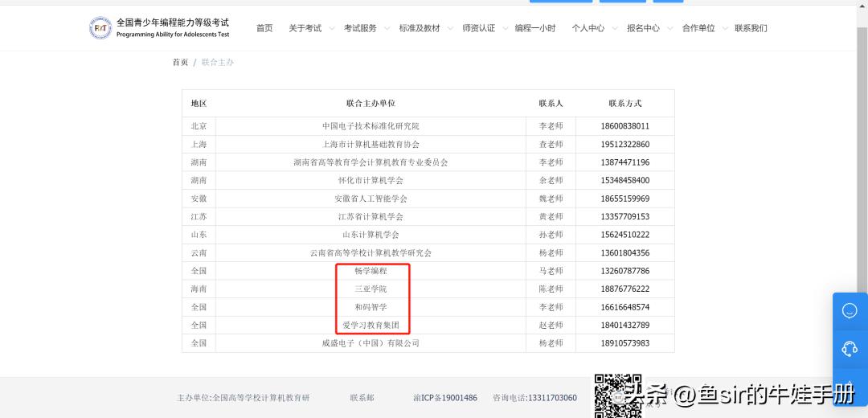Click phone number 13357709153
The width and height of the screenshot is (868, 418).
pos(625,216)
